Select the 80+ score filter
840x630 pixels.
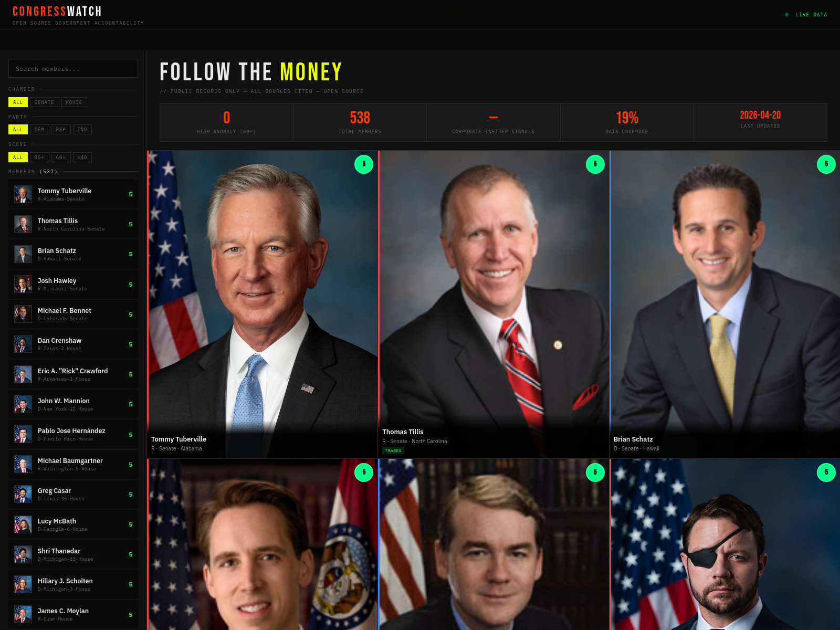point(39,157)
